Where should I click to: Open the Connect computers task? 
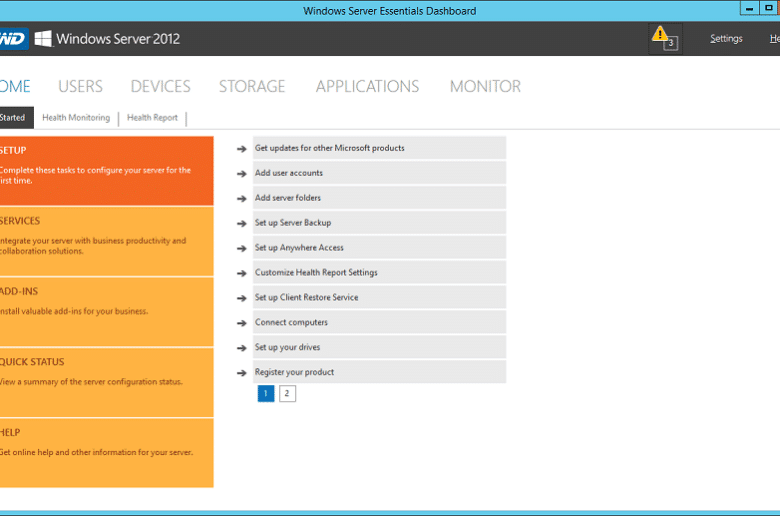379,322
